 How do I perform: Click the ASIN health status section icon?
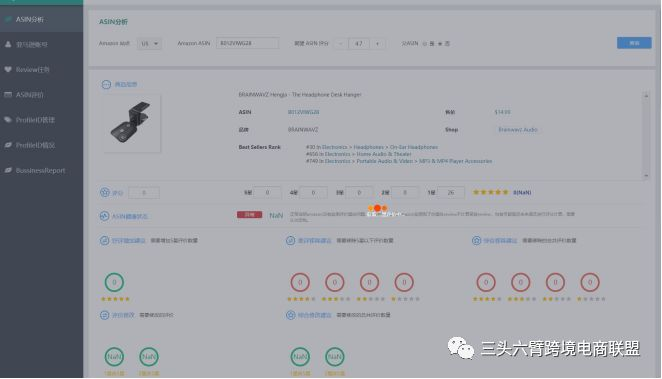coord(104,216)
